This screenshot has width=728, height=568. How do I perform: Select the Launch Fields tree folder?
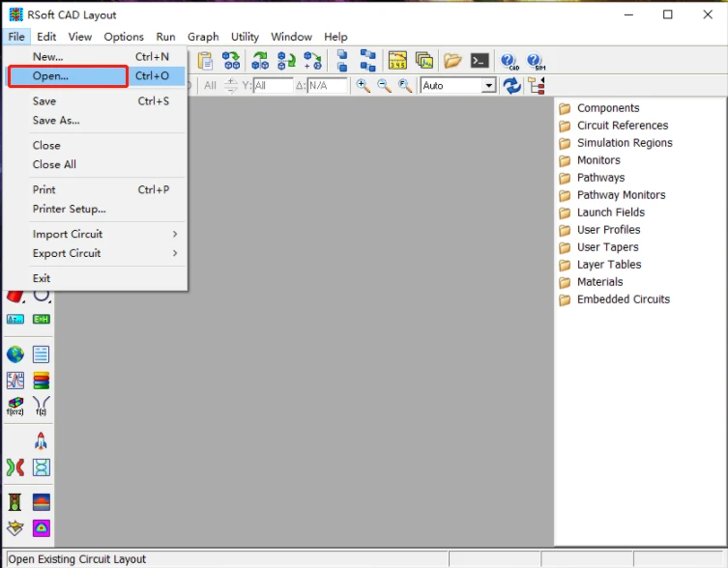(611, 213)
